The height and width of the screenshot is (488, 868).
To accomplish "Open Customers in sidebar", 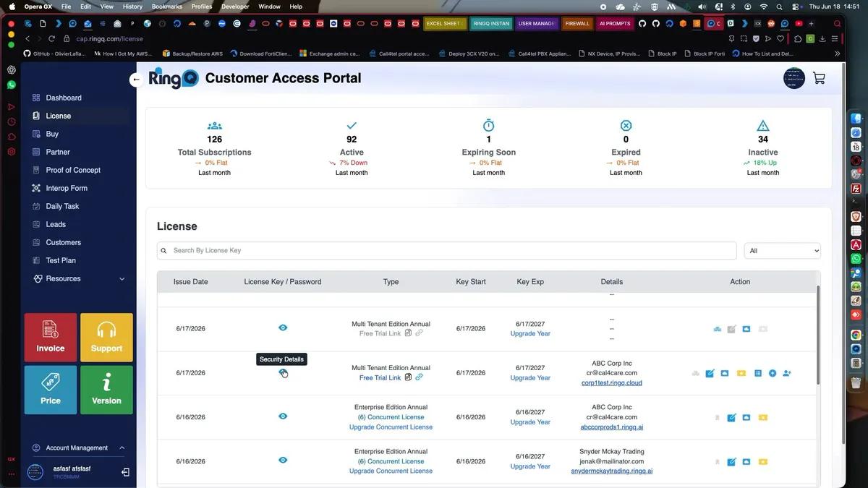I will 63,242.
